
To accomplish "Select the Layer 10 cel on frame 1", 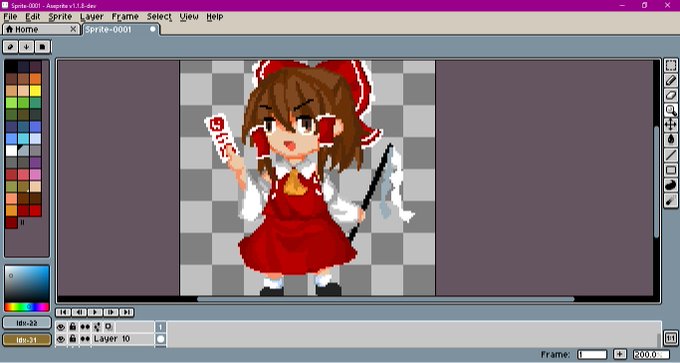I will pos(160,339).
